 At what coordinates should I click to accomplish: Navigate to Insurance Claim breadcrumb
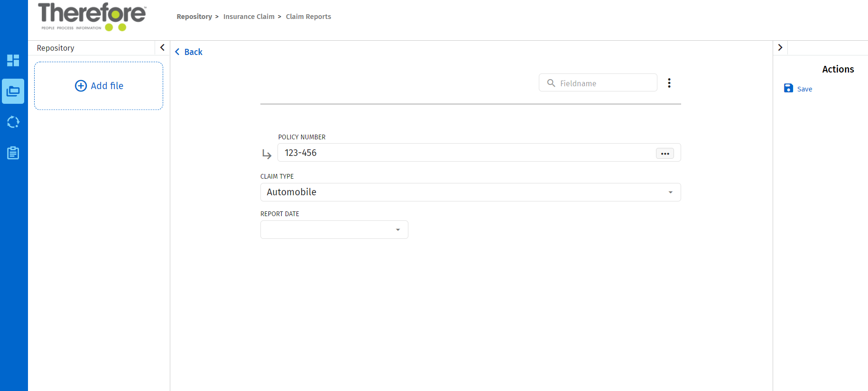point(249,17)
